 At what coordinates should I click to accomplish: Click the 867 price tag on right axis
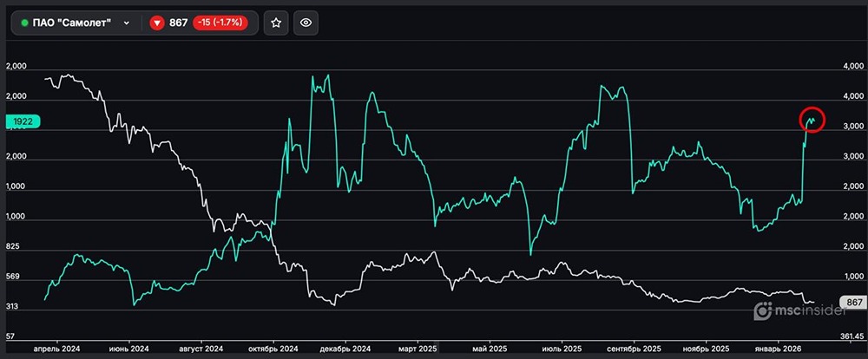[852, 302]
